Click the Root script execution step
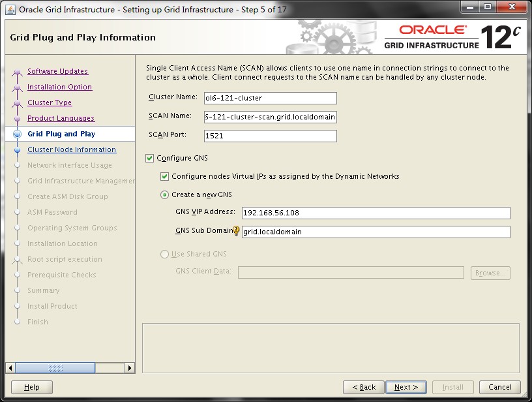532x402 pixels. click(x=65, y=259)
